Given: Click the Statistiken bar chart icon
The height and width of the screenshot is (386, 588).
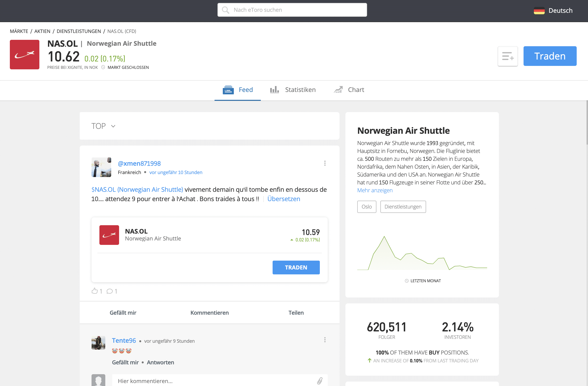Looking at the screenshot, I should (275, 90).
